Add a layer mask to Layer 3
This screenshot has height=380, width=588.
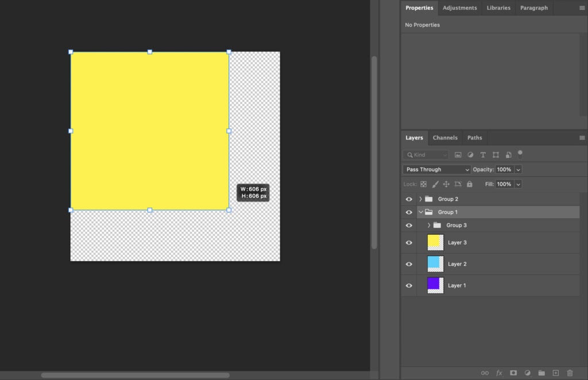coord(513,372)
